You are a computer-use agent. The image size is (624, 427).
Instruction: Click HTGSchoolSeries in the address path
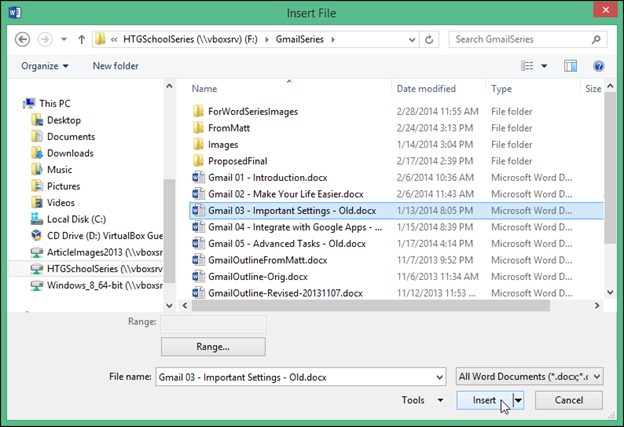190,39
